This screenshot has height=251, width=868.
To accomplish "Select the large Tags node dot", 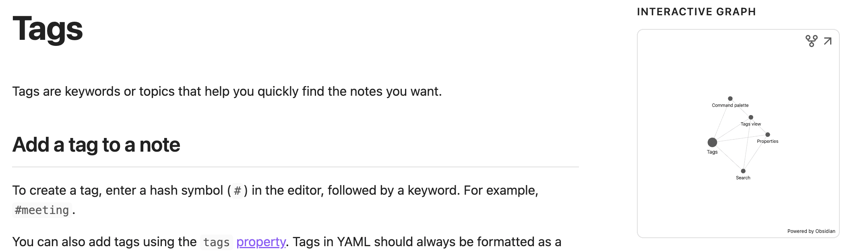I will (x=712, y=142).
